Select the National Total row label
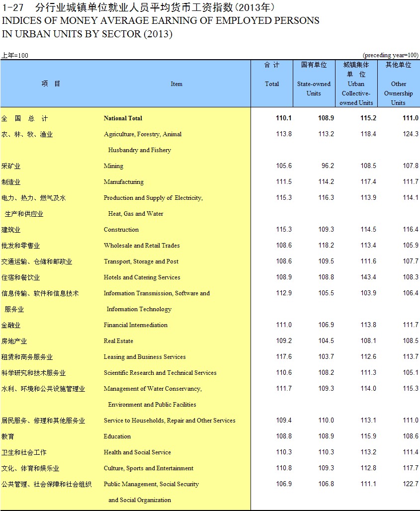Image resolution: width=420 pixels, height=511 pixels. [x=123, y=118]
